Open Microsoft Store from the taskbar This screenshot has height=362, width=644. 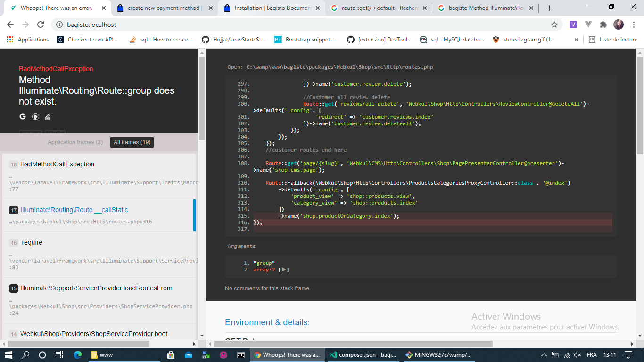coord(171,355)
